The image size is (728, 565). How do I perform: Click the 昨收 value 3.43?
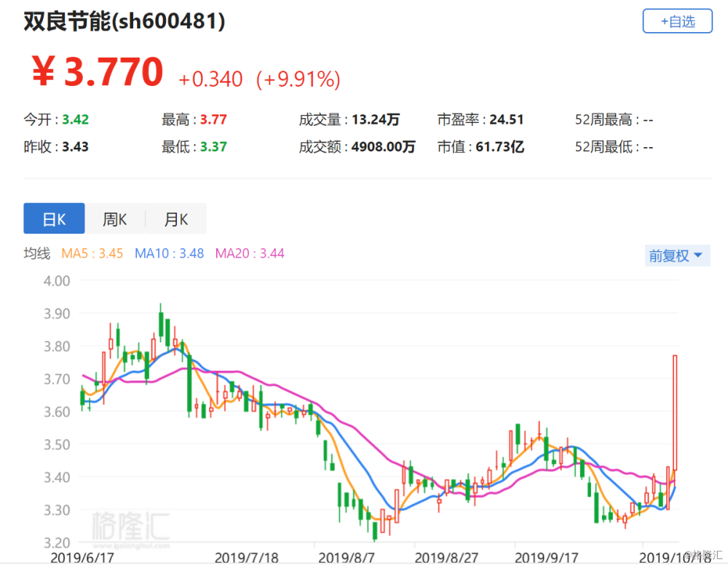coord(75,146)
